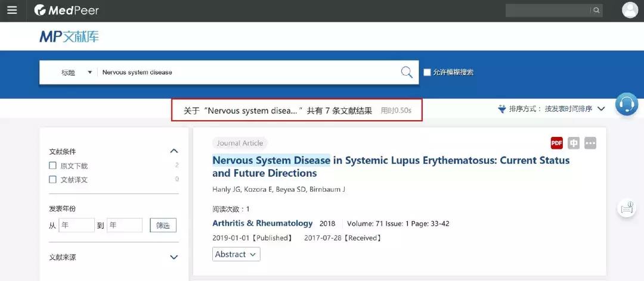644x281 pixels.
Task: Open the three-dot more options icon
Action: pyautogui.click(x=590, y=143)
